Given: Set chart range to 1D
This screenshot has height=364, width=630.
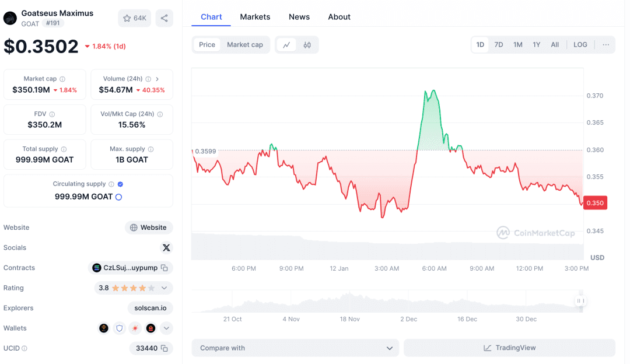Looking at the screenshot, I should 480,44.
